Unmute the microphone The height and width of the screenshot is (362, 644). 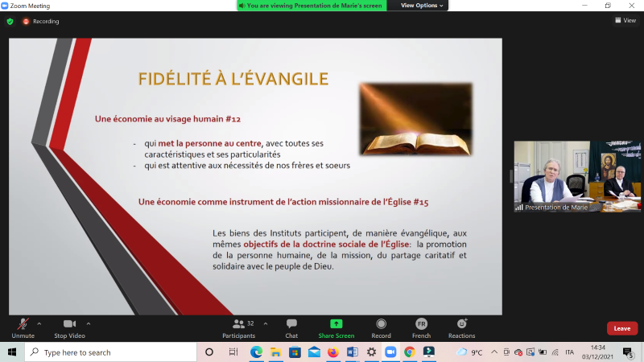coord(23,327)
